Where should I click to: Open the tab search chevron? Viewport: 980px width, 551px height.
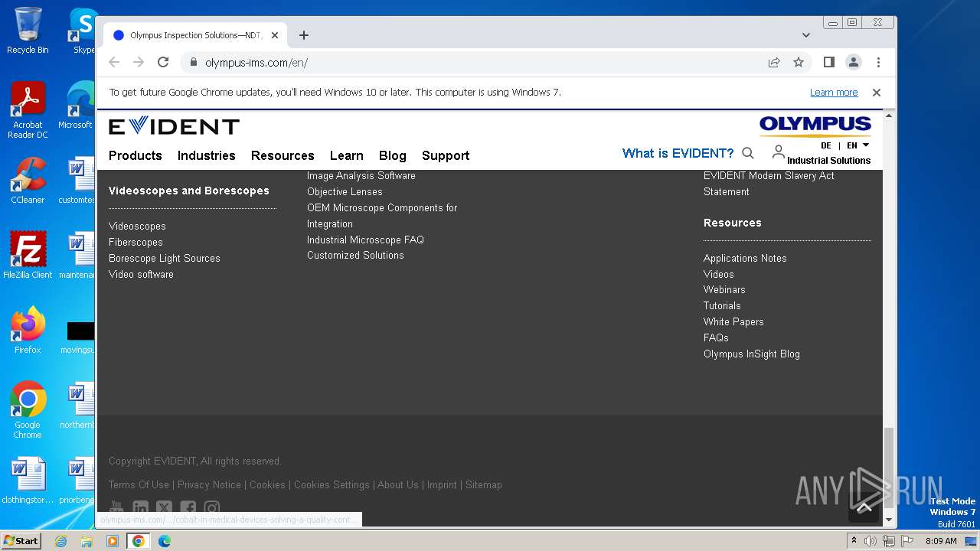pyautogui.click(x=806, y=35)
